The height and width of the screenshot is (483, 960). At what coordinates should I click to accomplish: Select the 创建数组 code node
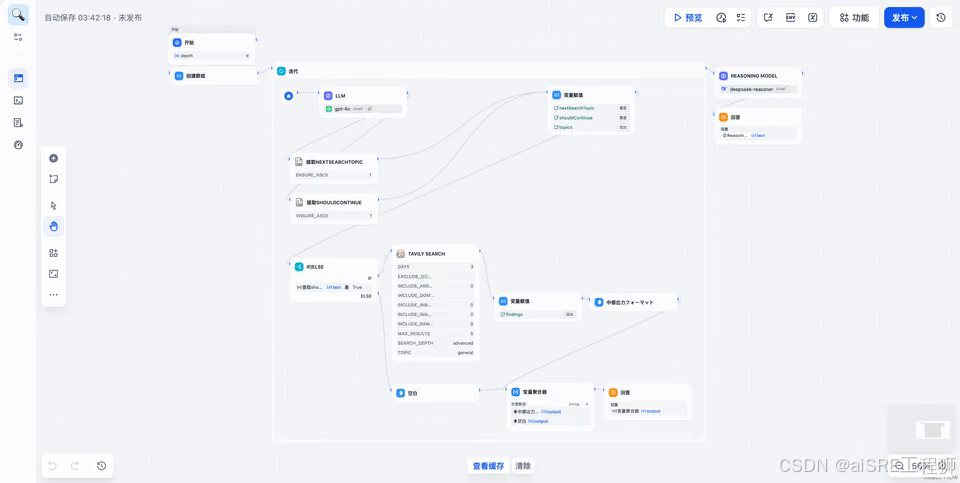pyautogui.click(x=213, y=76)
